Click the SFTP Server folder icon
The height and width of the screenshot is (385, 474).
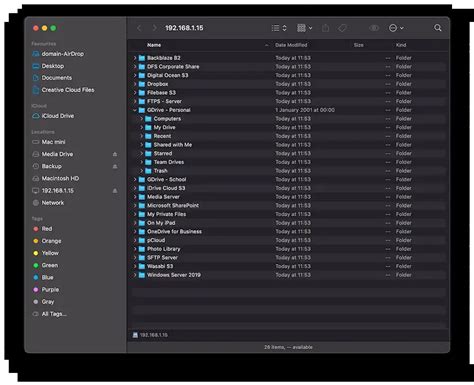(x=142, y=258)
